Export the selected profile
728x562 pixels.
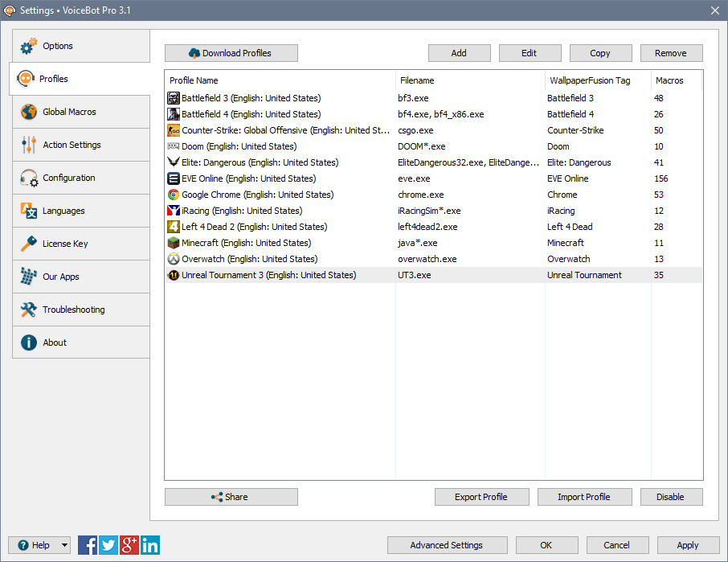(x=481, y=497)
